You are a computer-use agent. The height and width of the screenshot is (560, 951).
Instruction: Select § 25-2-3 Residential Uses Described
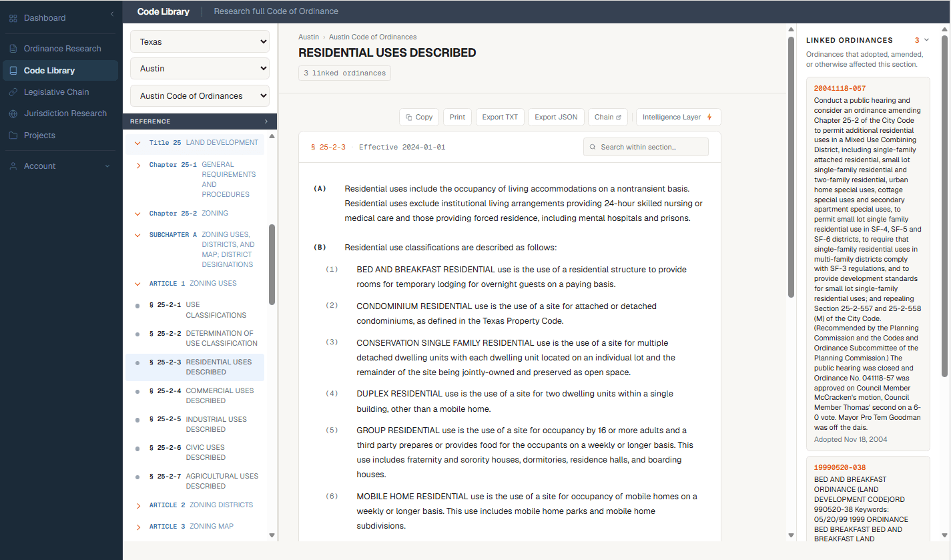point(194,367)
